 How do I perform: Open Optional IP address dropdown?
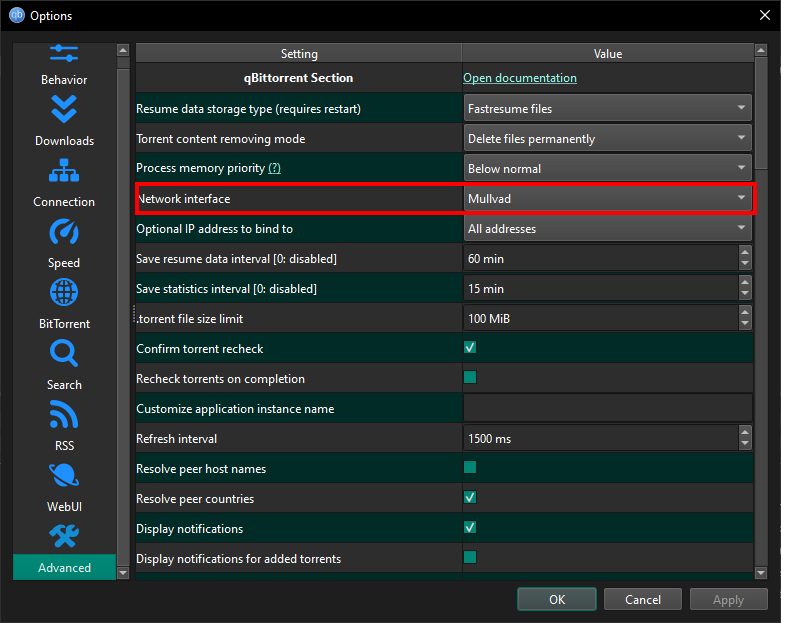pos(608,229)
